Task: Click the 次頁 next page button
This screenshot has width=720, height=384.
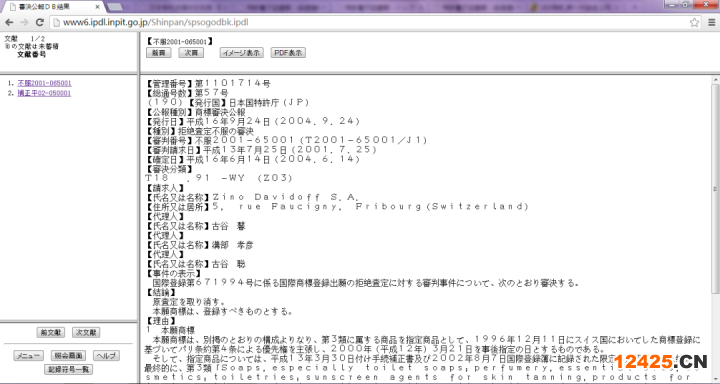Action: (x=191, y=53)
